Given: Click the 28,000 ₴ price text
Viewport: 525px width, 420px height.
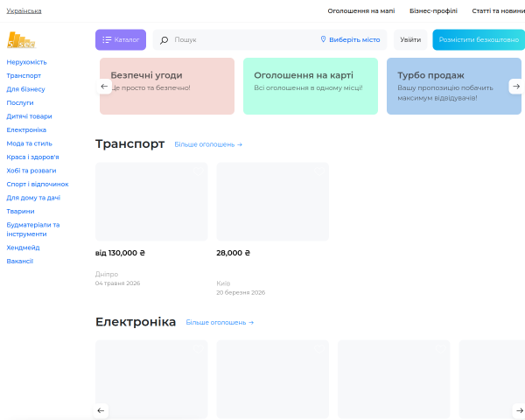Looking at the screenshot, I should pos(233,253).
